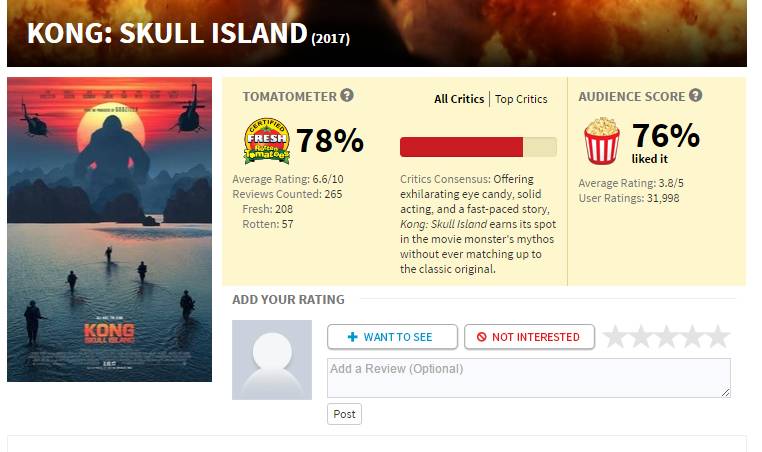Rate the movie two stars
The image size is (762, 452).
point(641,337)
